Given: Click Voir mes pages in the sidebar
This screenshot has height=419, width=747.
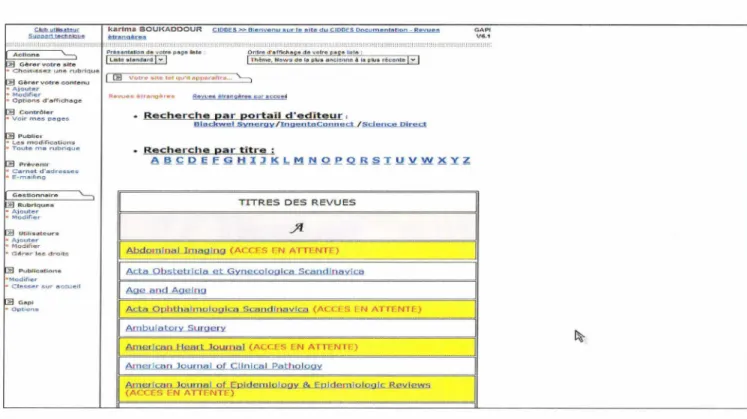Looking at the screenshot, I should click(41, 119).
